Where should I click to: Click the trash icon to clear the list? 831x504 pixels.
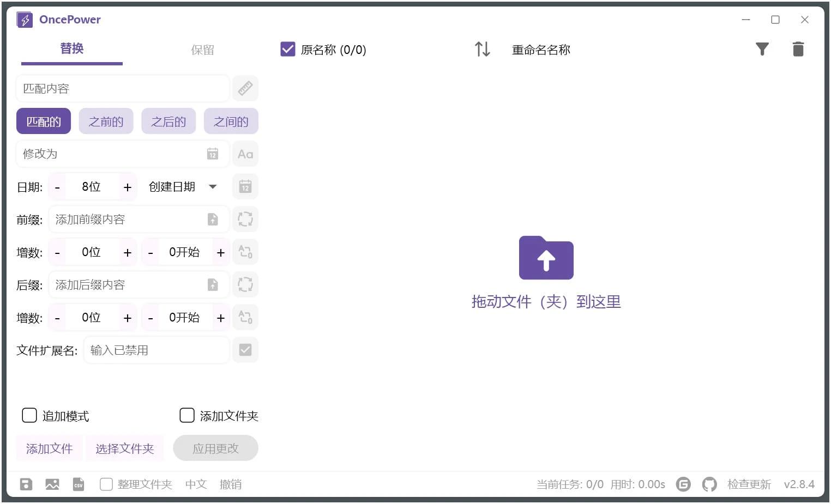point(798,49)
